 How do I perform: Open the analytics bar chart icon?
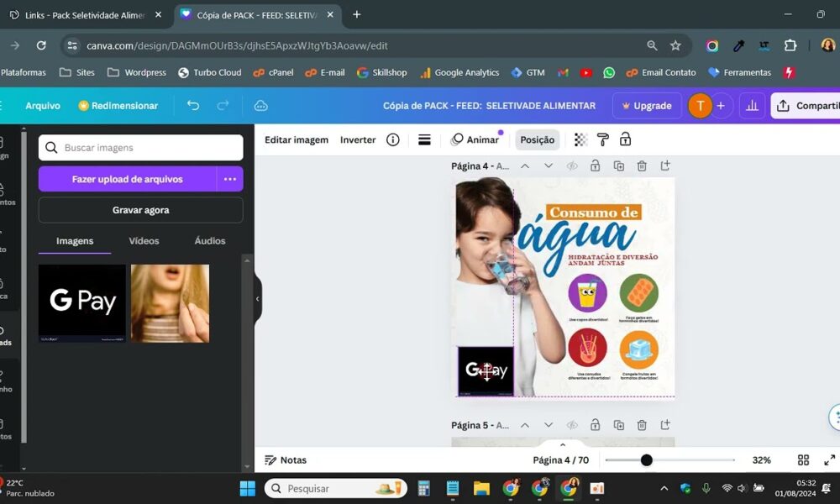tap(752, 106)
